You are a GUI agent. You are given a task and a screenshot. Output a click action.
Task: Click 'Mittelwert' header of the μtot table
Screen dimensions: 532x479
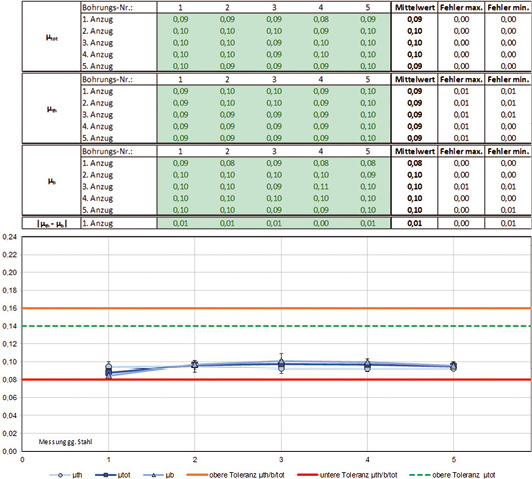click(415, 7)
